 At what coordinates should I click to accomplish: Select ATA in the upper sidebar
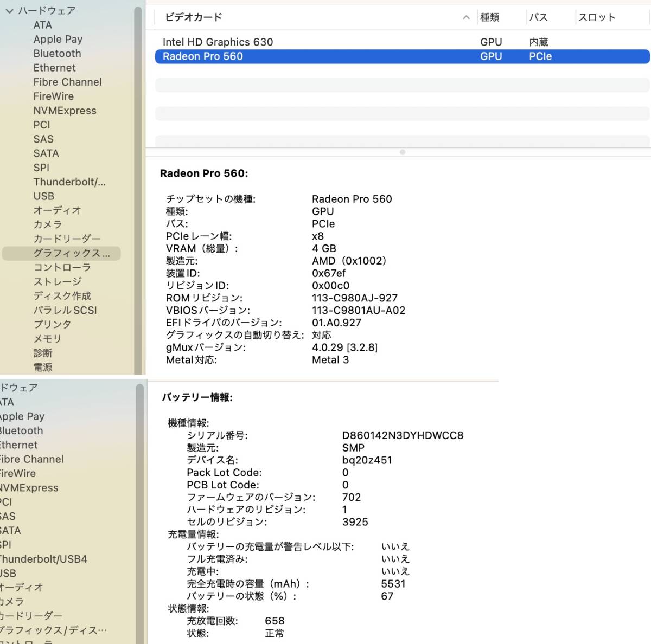43,25
